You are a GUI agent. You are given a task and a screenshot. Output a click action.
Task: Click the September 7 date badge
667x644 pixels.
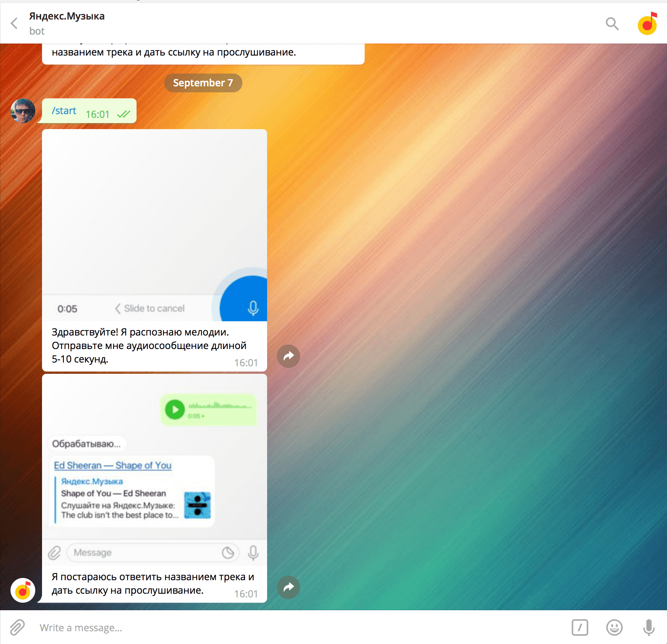[x=203, y=83]
